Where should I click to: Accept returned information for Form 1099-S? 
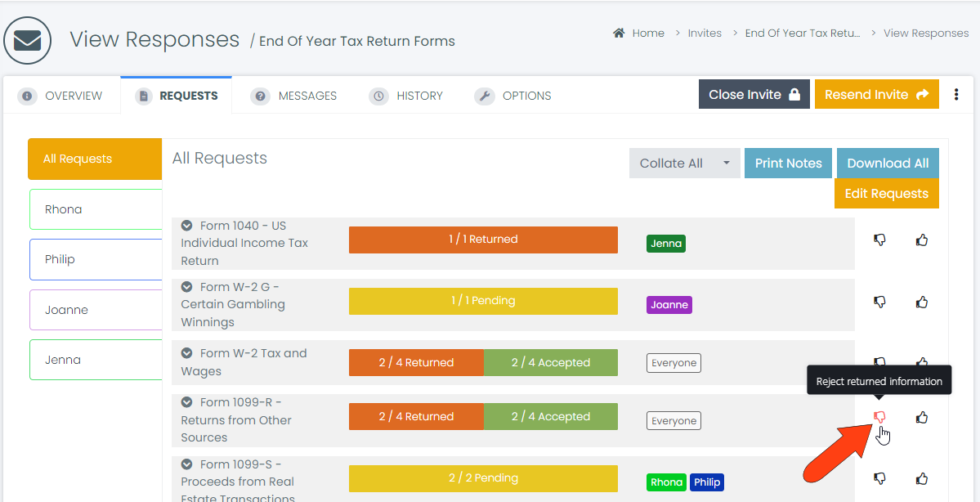click(922, 479)
